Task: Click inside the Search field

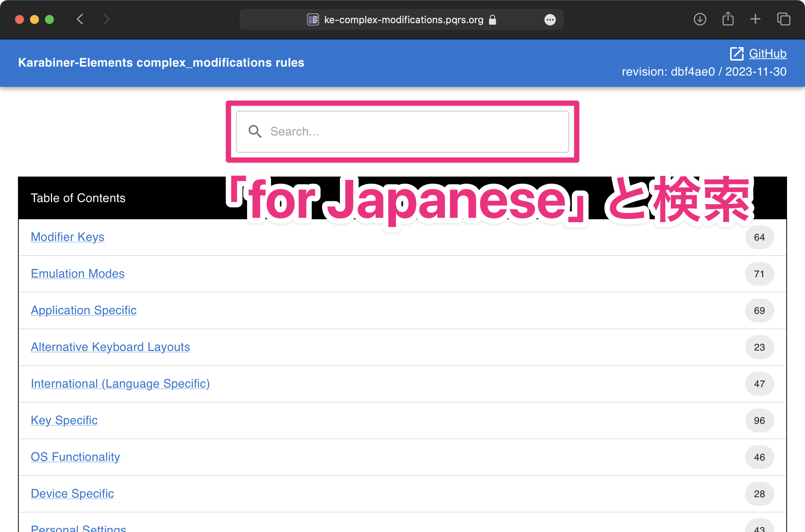Action: click(402, 132)
